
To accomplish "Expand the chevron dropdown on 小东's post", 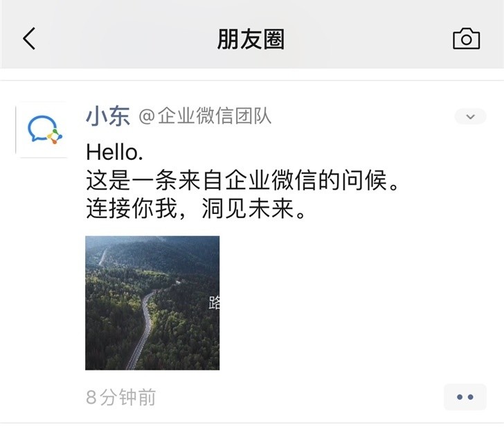I will pos(470,116).
